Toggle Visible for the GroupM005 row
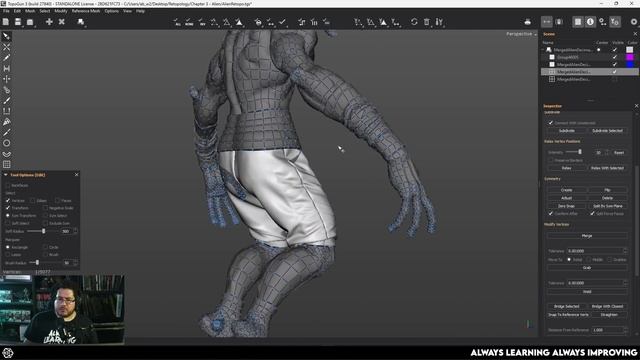The width and height of the screenshot is (640, 360). coord(615,57)
